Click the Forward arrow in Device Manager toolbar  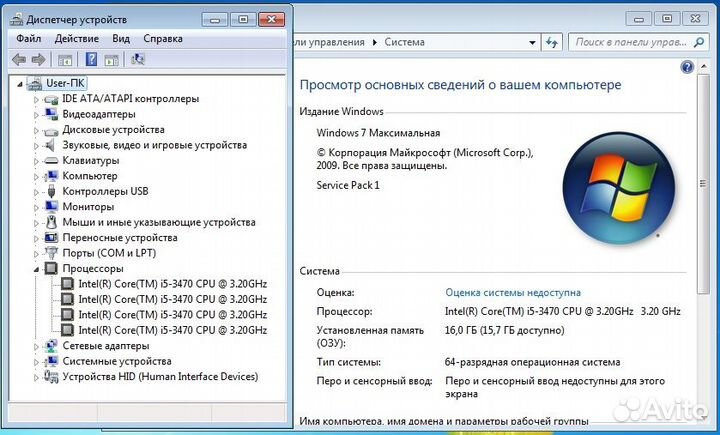click(x=38, y=59)
